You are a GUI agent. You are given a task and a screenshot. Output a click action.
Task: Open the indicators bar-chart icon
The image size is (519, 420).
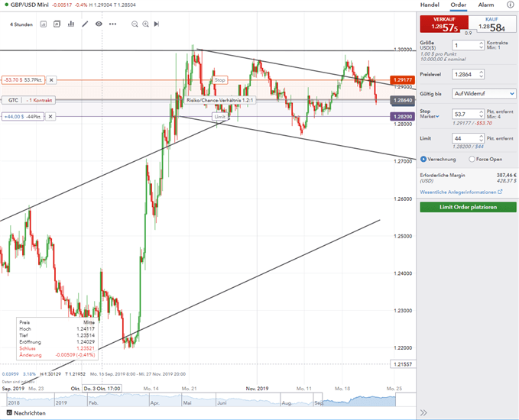(71, 24)
